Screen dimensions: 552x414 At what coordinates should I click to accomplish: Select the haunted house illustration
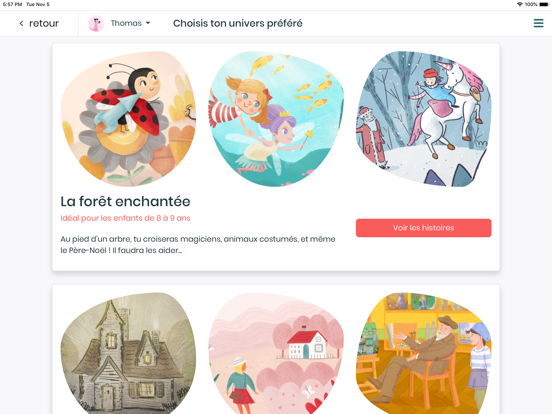click(128, 353)
